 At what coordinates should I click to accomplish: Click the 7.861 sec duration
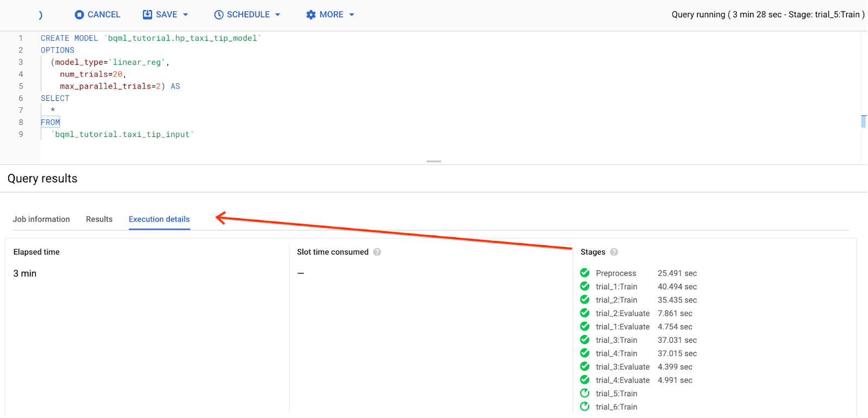[675, 313]
